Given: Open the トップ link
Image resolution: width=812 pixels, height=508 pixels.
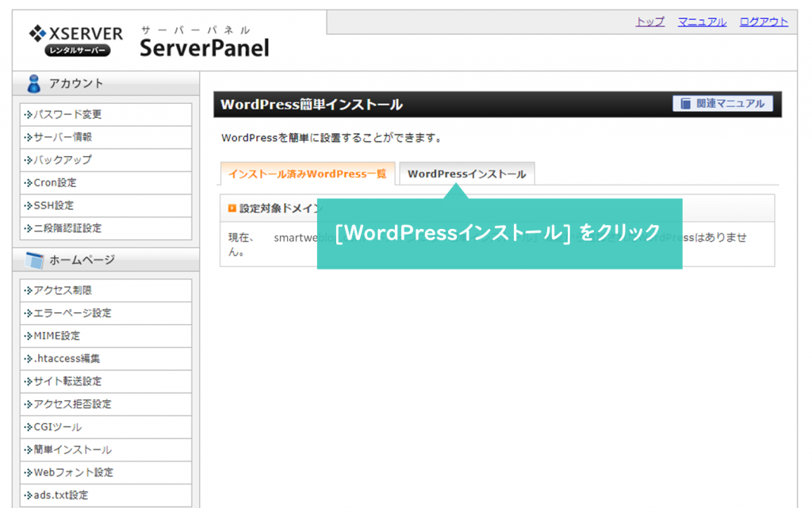Looking at the screenshot, I should (650, 21).
